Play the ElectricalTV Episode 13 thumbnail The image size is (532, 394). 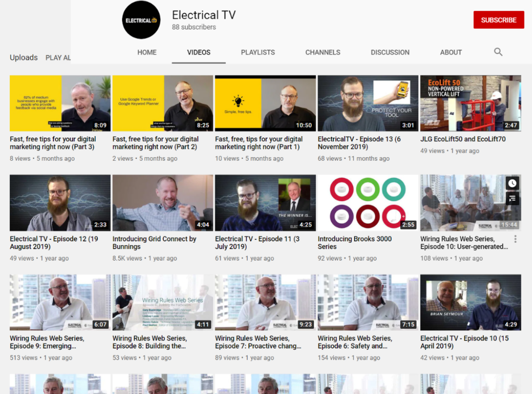point(368,103)
